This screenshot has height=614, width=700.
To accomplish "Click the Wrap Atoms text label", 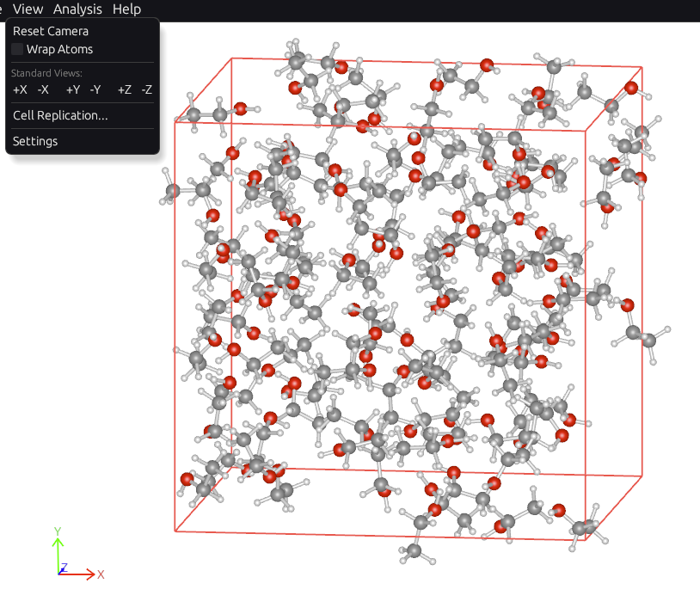I will (x=59, y=50).
